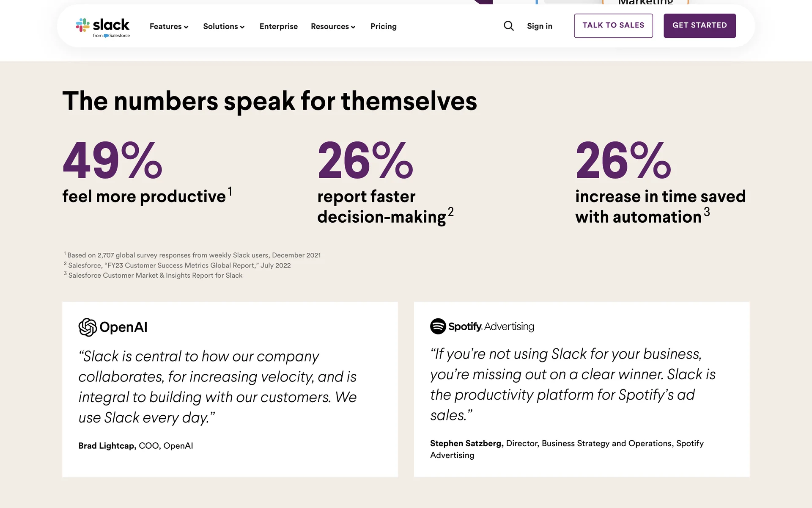Click the Spotify quote by Stephen Satzberg
812x508 pixels.
[x=573, y=384]
